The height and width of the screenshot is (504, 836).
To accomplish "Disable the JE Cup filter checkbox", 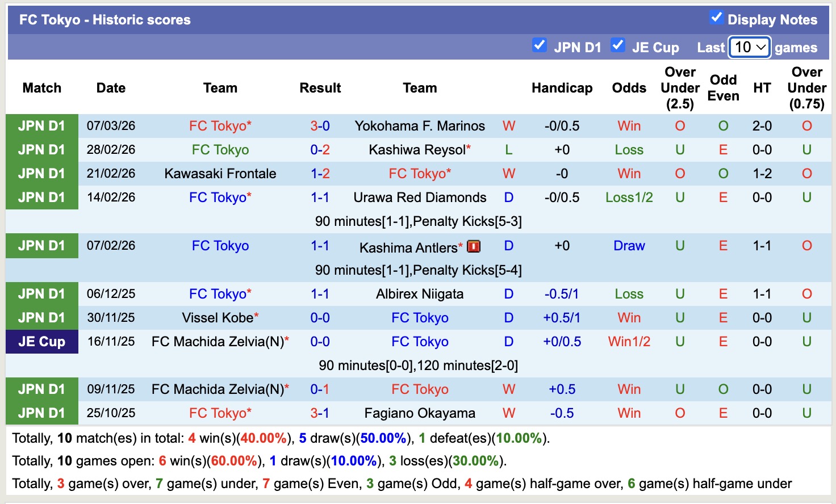I will [617, 45].
